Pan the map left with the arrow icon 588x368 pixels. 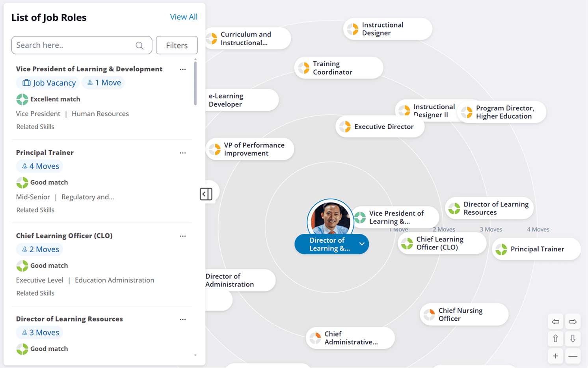pos(555,321)
